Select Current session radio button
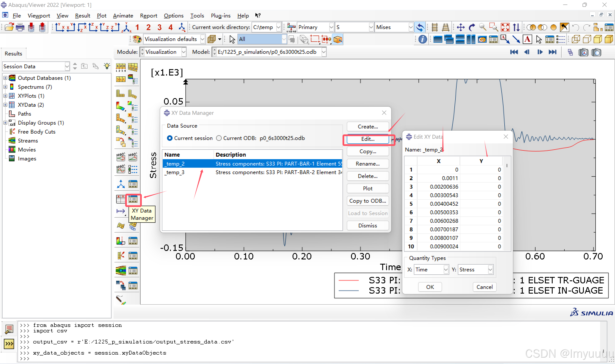 170,138
